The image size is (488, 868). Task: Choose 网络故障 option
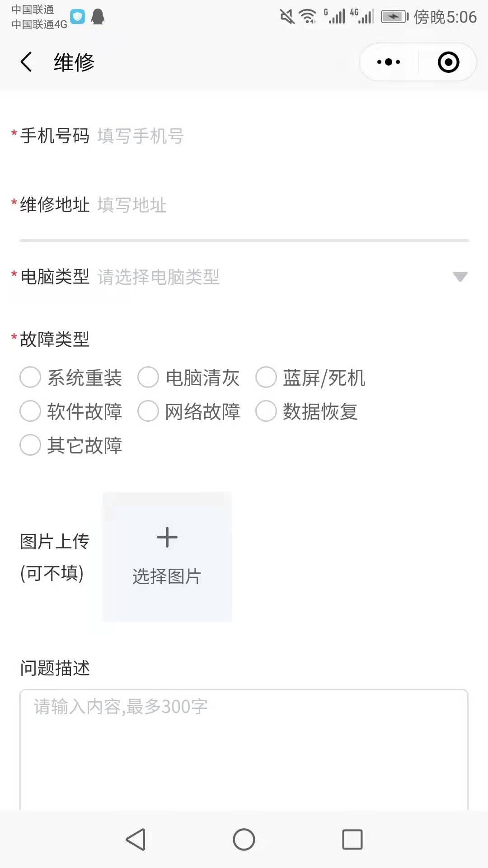pyautogui.click(x=148, y=411)
